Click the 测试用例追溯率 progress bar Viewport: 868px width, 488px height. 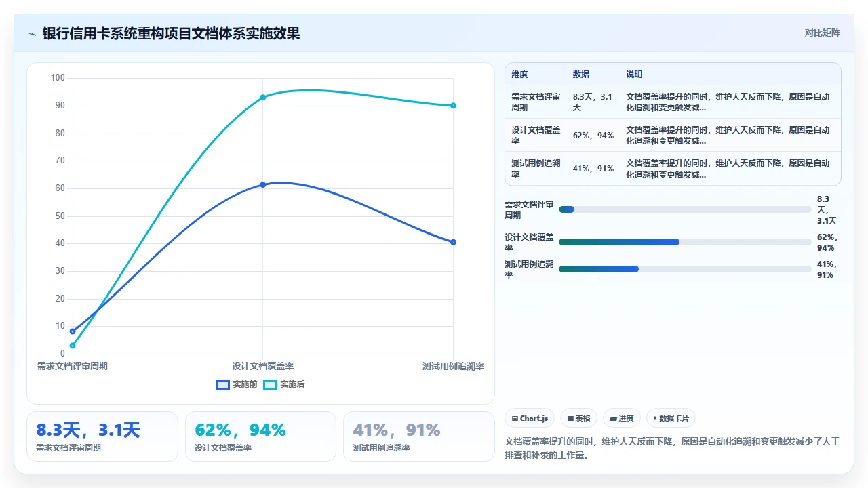(x=685, y=269)
